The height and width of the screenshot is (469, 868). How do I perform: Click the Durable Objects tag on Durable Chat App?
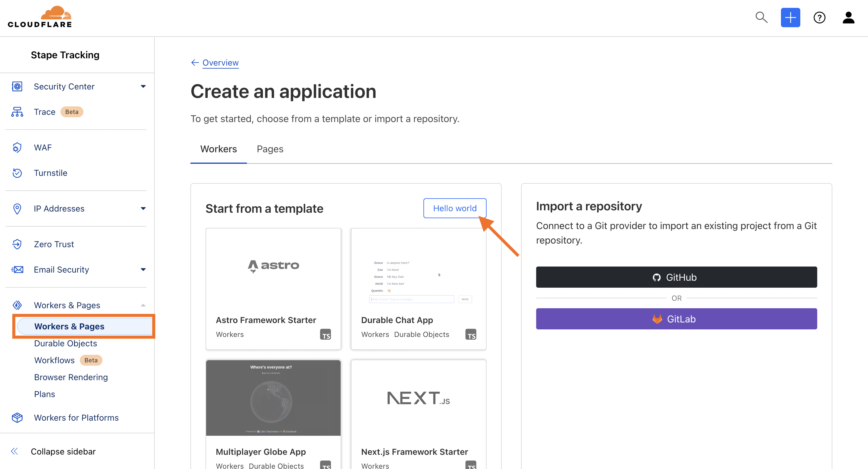click(422, 334)
